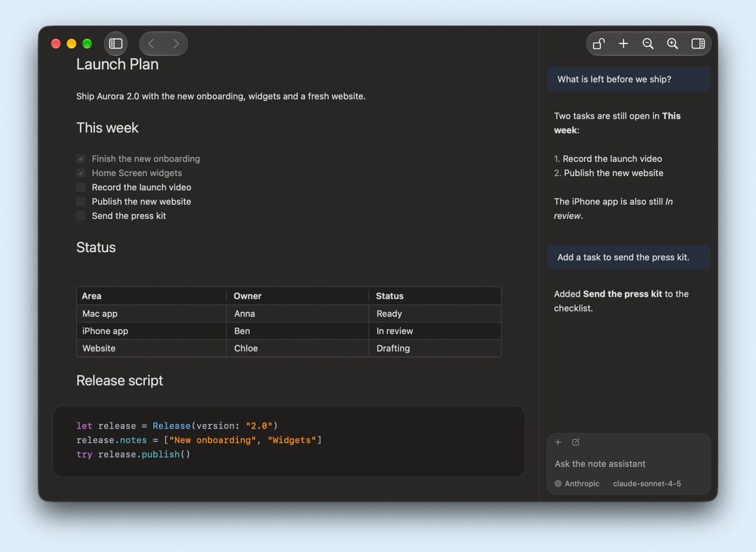The width and height of the screenshot is (756, 552).
Task: Click the 'This week' heading
Action: click(x=107, y=128)
